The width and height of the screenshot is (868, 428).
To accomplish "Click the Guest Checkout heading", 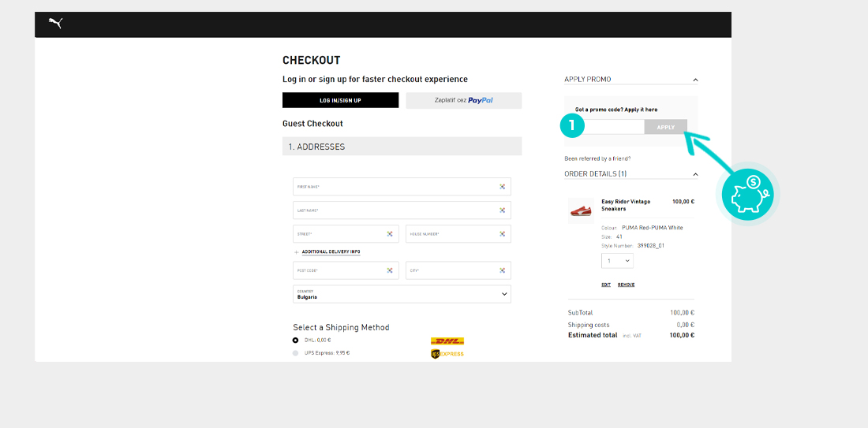I will (312, 124).
